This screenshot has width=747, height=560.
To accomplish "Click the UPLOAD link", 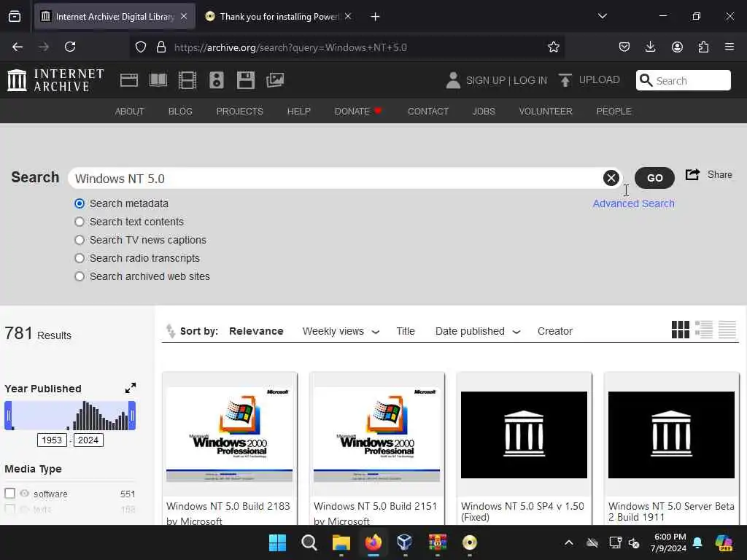I will pos(599,80).
